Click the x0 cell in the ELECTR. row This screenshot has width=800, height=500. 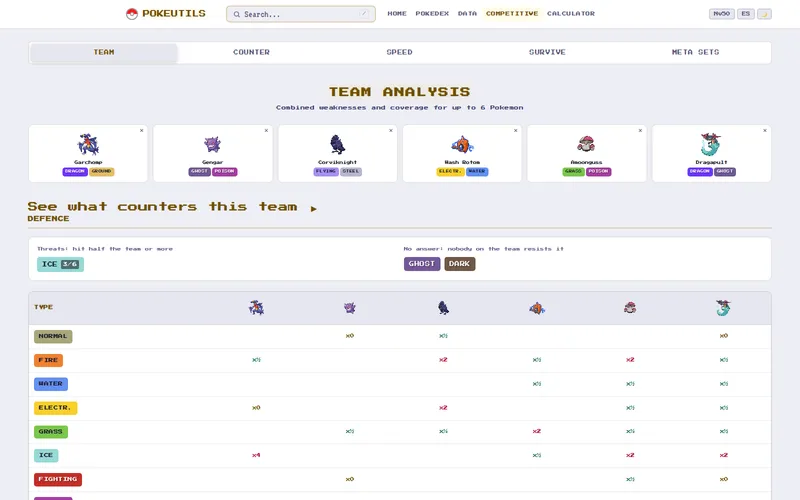pos(256,408)
